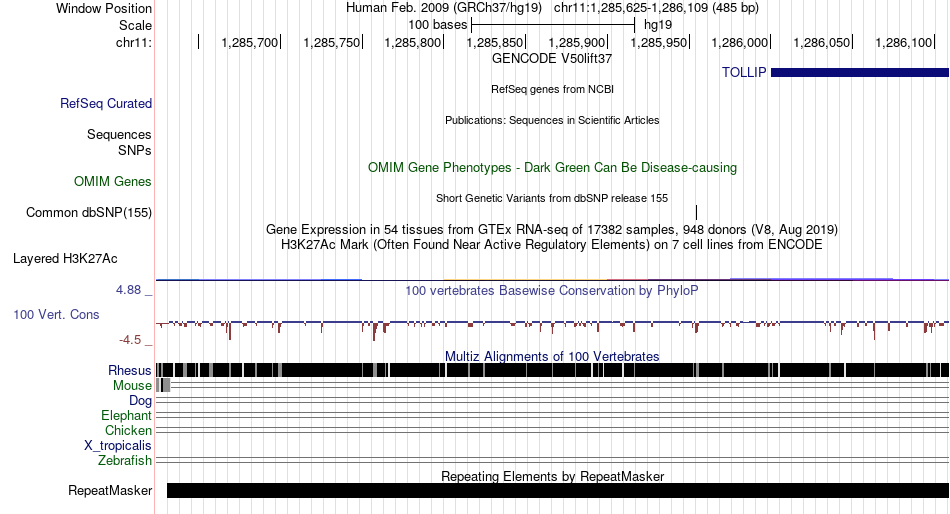Click the GENCODE V50lift37 track title

pos(552,59)
